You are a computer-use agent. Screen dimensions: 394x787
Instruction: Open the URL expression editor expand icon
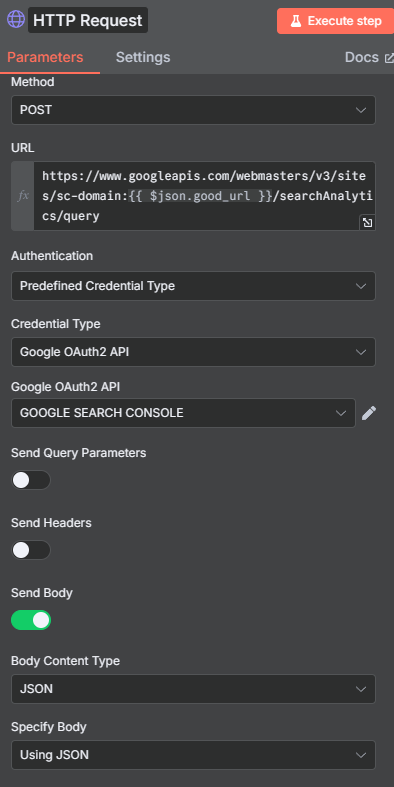click(x=367, y=222)
